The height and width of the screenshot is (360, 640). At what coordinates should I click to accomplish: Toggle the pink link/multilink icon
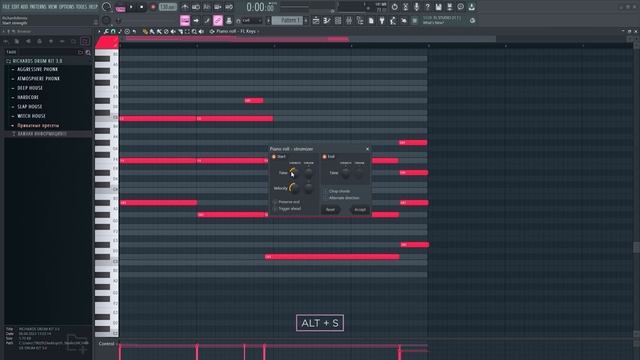(218, 20)
